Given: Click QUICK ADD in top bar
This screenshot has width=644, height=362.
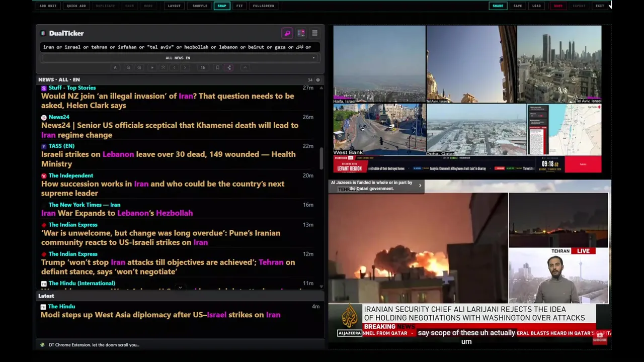Looking at the screenshot, I should click(76, 6).
